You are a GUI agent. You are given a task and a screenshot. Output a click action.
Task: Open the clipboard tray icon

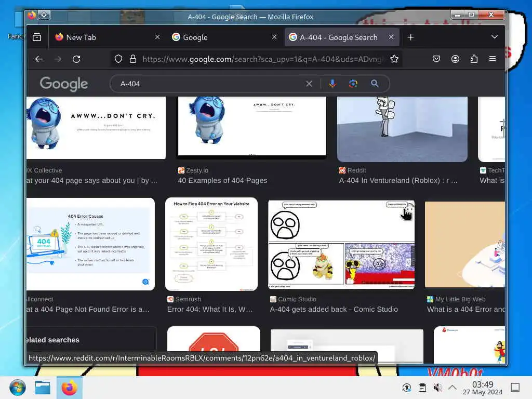point(422,388)
